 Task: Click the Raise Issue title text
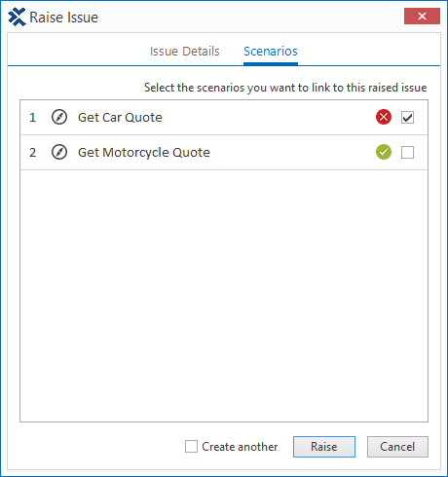[63, 18]
